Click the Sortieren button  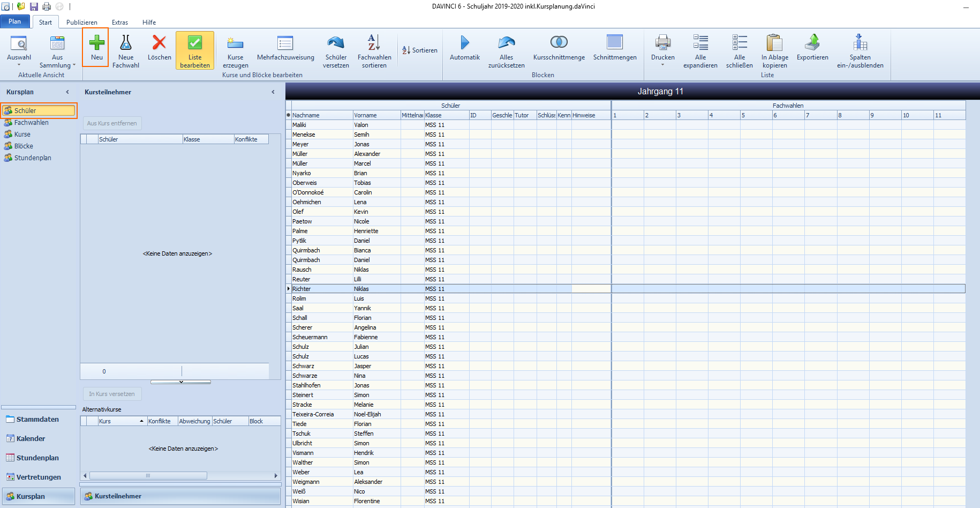click(x=420, y=50)
